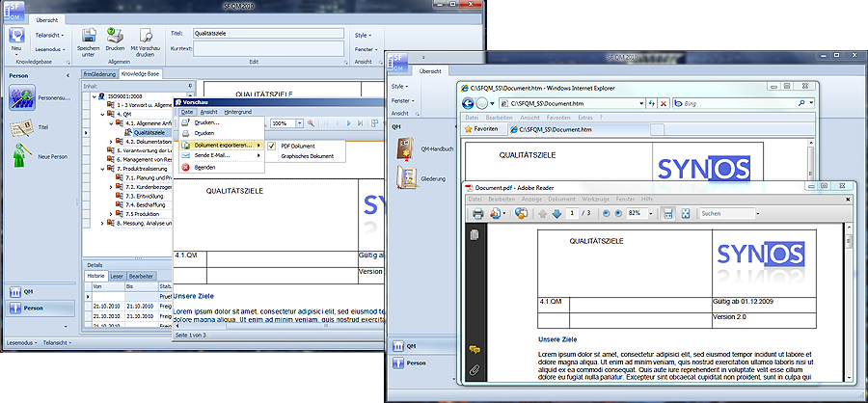Open the 82% zoom dropdown in Adobe Reader
868x403 pixels.
(x=650, y=214)
